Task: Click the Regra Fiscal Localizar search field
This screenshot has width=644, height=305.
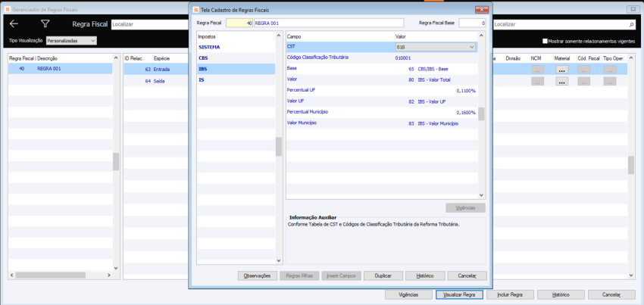Action: 149,24
